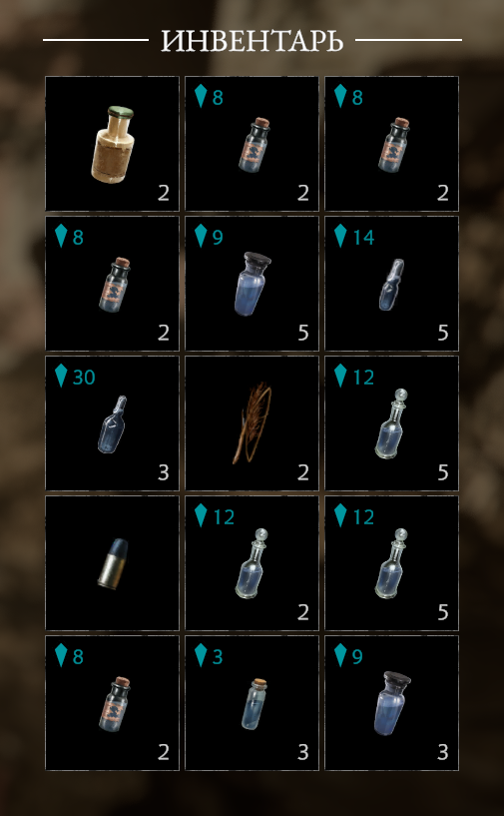
Task: Select the black-lidded blue jar with quantity 3
Action: tap(391, 702)
